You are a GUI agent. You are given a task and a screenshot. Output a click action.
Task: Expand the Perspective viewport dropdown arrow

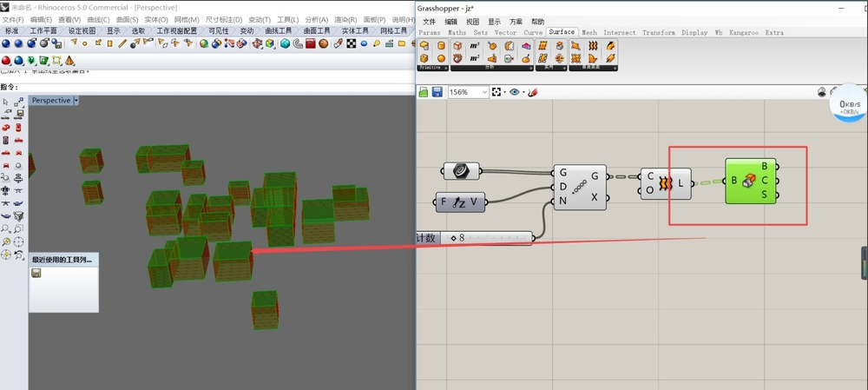[x=76, y=101]
